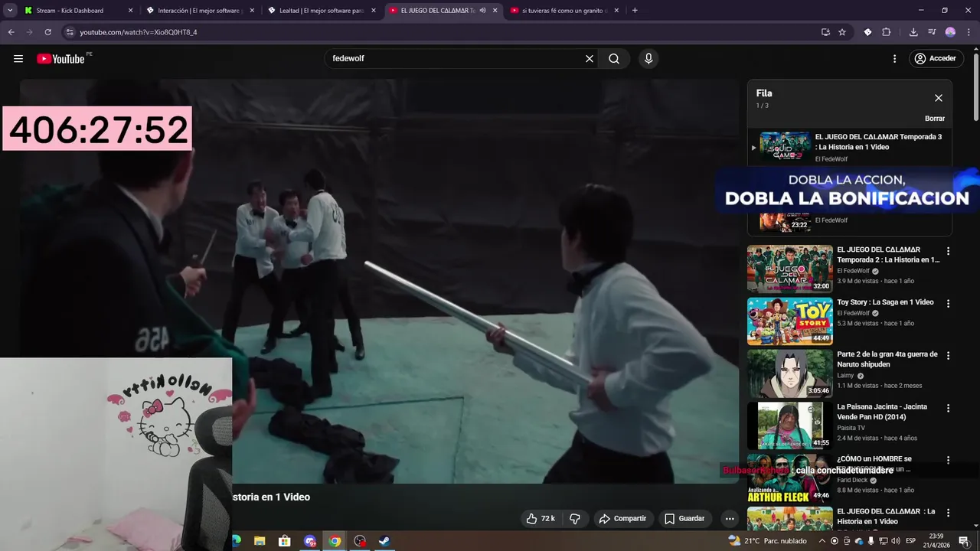
Task: Open Chrome media controls icon
Action: click(932, 32)
